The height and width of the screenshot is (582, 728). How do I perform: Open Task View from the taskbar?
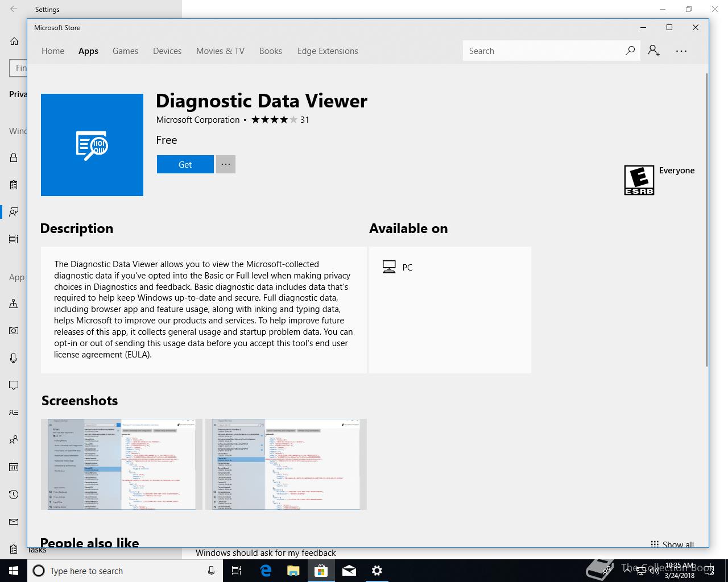point(237,571)
